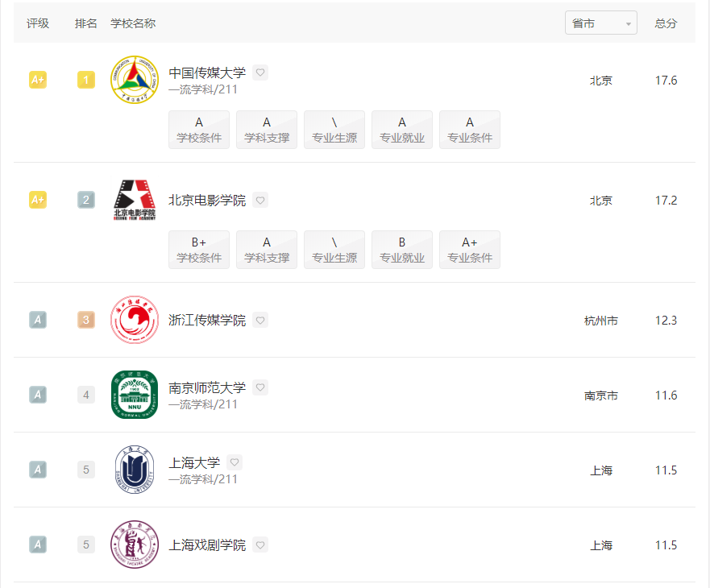The height and width of the screenshot is (588, 710).
Task: Click 上海戏剧学院 school logo
Action: pos(135,545)
